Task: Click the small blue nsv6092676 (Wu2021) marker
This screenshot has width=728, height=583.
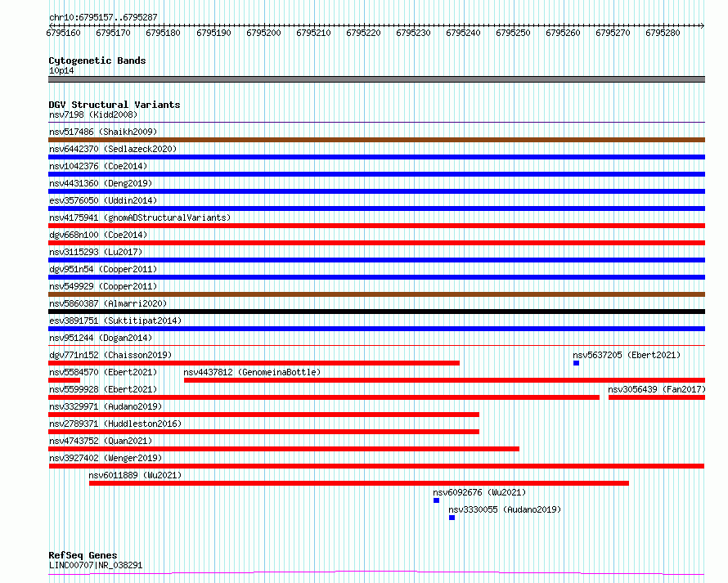Action: pos(437,500)
